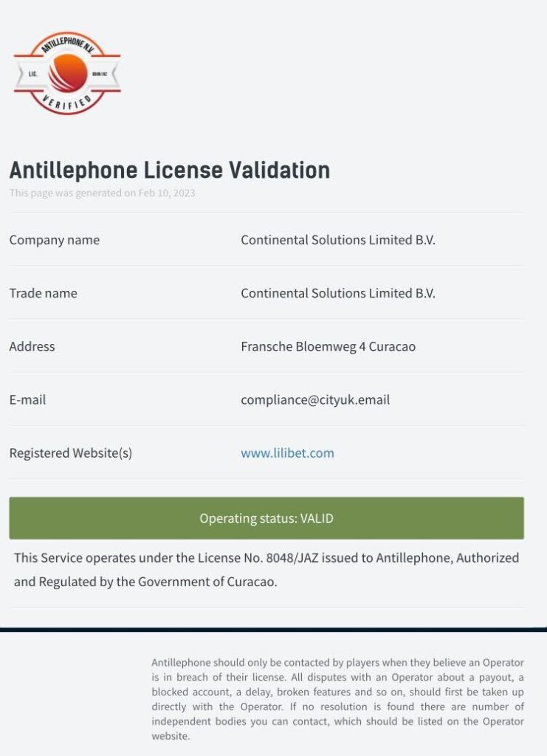The image size is (547, 756).
Task: Click the 8048/JAZ number on the seal ribbon
Action: tap(100, 75)
